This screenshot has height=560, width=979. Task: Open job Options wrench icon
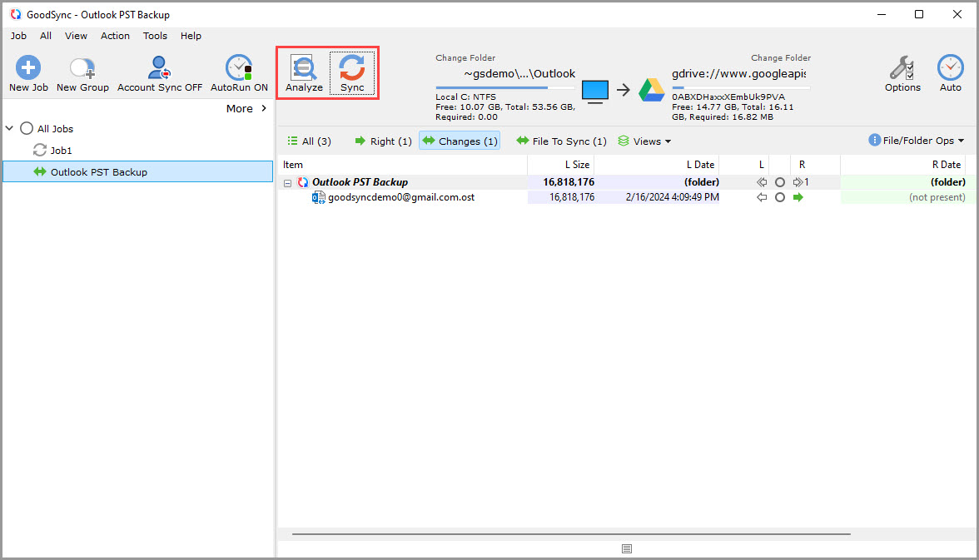pyautogui.click(x=902, y=67)
